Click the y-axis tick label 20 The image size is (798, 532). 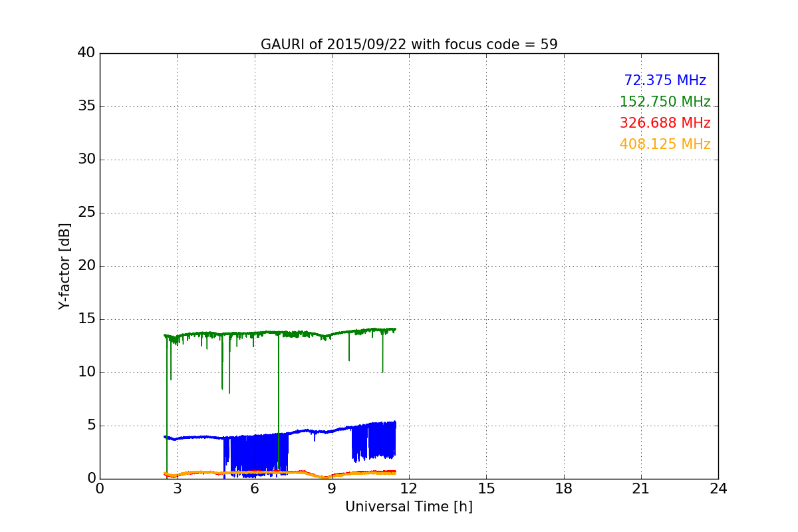(86, 266)
